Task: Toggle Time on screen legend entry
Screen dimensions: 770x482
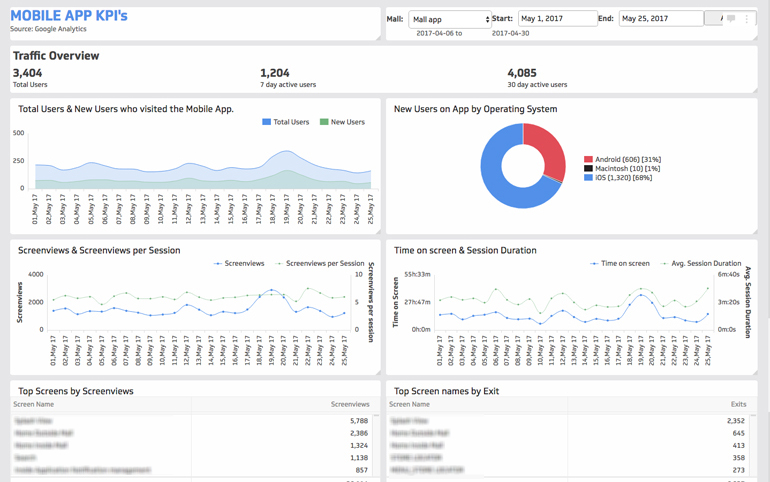Action: (620, 264)
